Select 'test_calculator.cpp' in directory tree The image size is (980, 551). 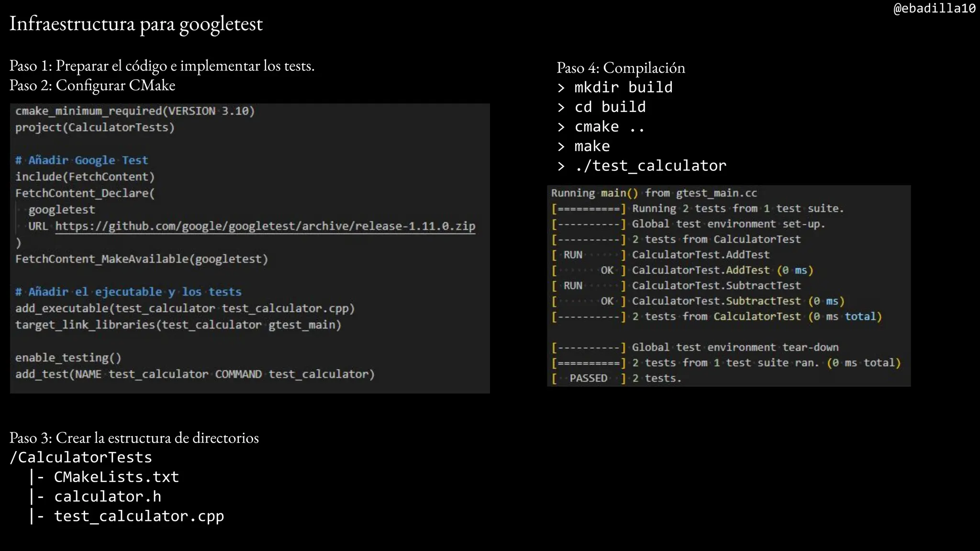click(139, 517)
